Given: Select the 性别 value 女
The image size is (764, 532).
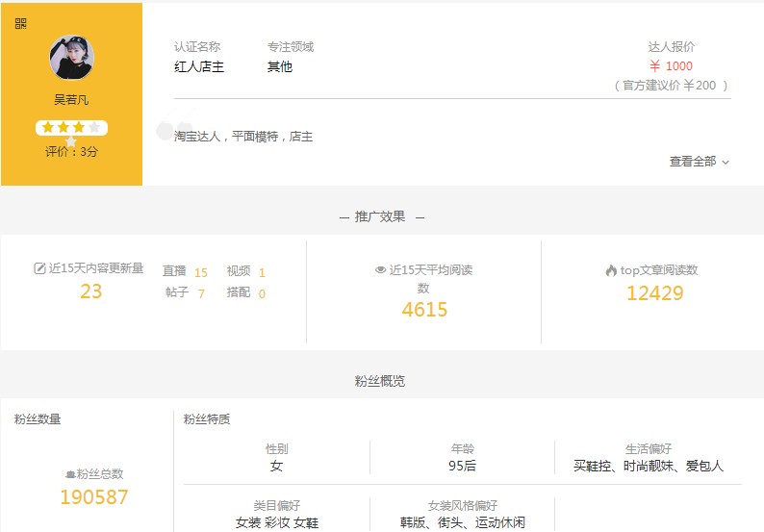Looking at the screenshot, I should click(276, 466).
